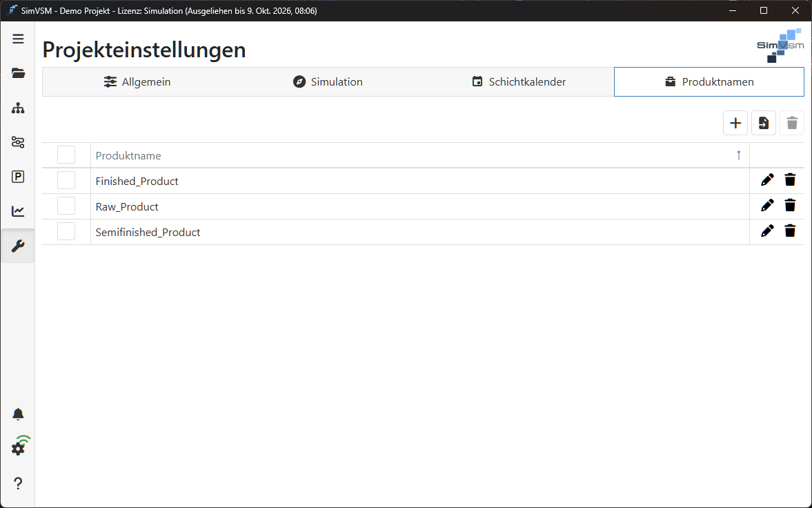Switch to the Schichtkalender tab
This screenshot has width=812, height=508.
[x=519, y=82]
